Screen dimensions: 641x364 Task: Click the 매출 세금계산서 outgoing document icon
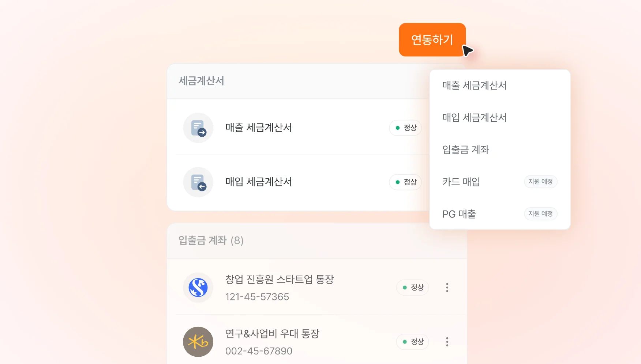[x=198, y=128]
